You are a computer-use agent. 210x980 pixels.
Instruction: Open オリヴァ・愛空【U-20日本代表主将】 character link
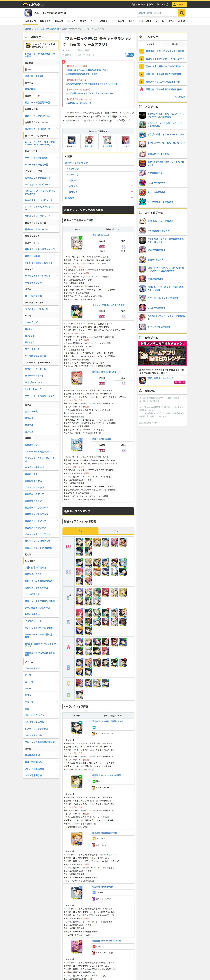point(109,305)
